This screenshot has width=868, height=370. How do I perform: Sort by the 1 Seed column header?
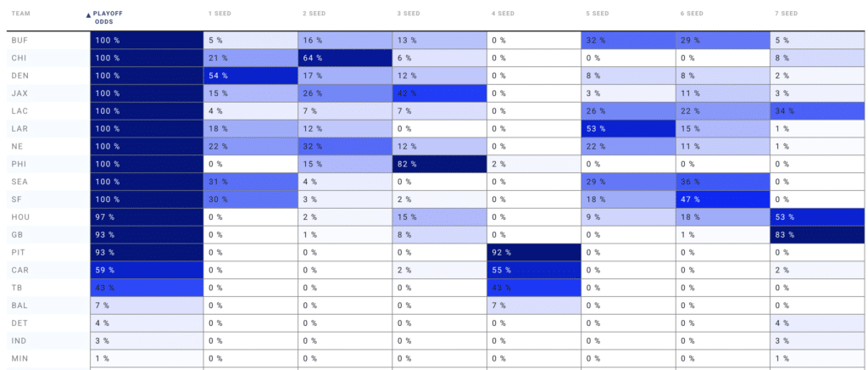(x=220, y=14)
